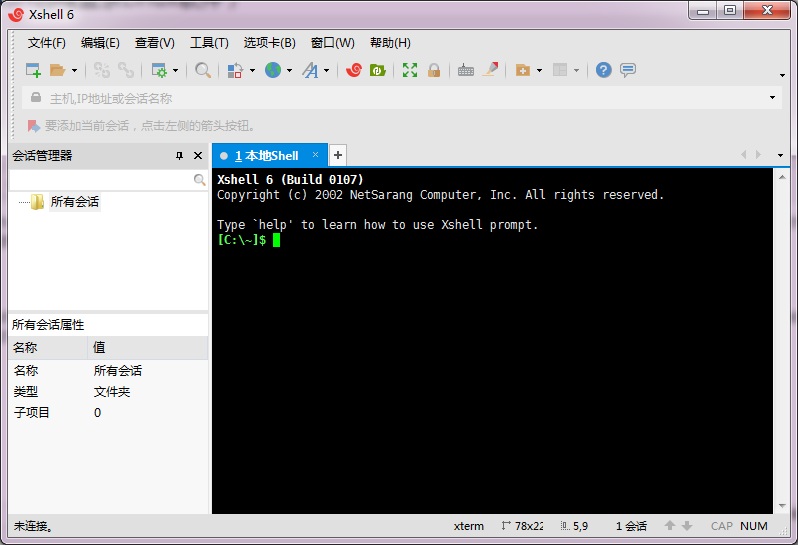Expand the color scheme dropdown arrow
Image resolution: width=798 pixels, height=545 pixels.
point(252,70)
